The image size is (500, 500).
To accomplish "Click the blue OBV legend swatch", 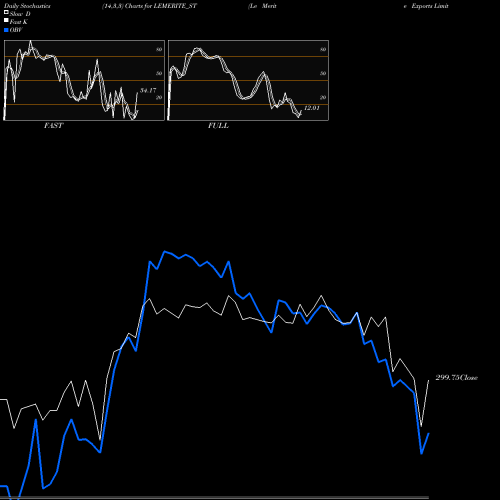I will point(6,30).
